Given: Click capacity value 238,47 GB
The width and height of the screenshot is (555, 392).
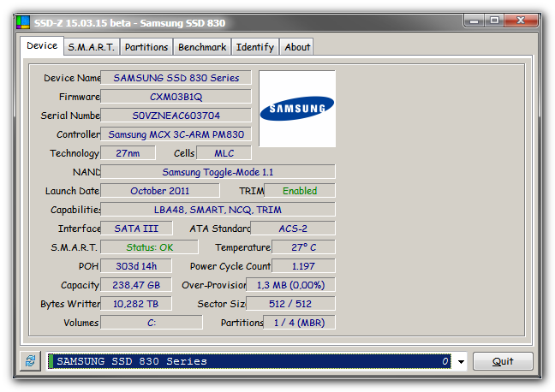Looking at the screenshot, I should 136,285.
